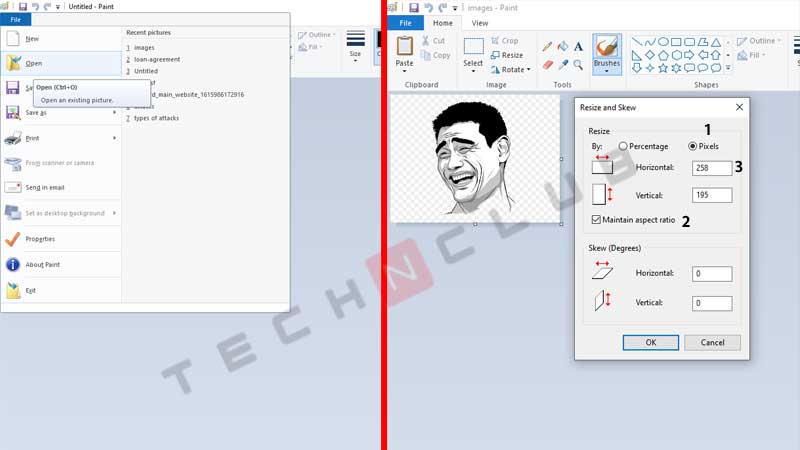Toggle Maintain aspect ratio checkbox
The width and height of the screenshot is (800, 450).
(x=596, y=220)
